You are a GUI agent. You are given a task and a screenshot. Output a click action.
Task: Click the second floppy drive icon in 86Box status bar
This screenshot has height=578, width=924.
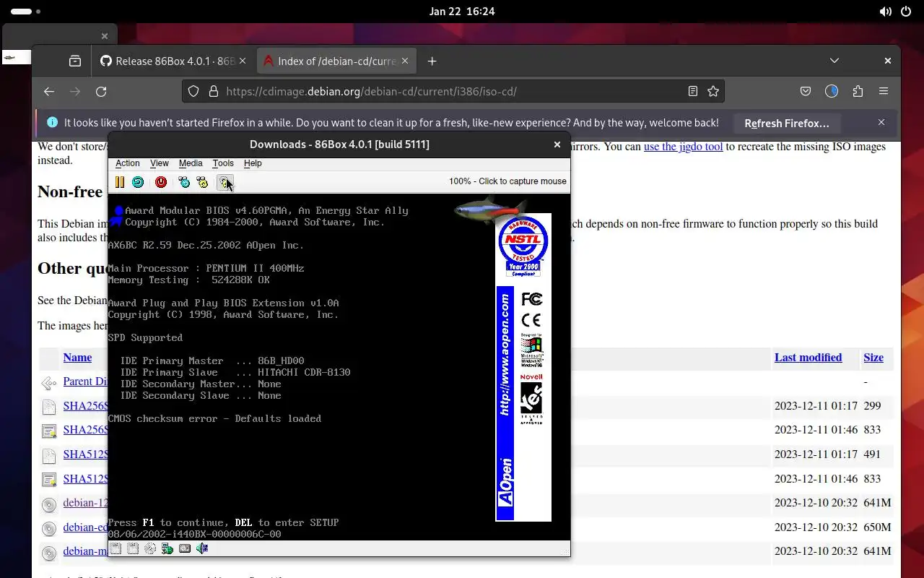[x=133, y=549]
